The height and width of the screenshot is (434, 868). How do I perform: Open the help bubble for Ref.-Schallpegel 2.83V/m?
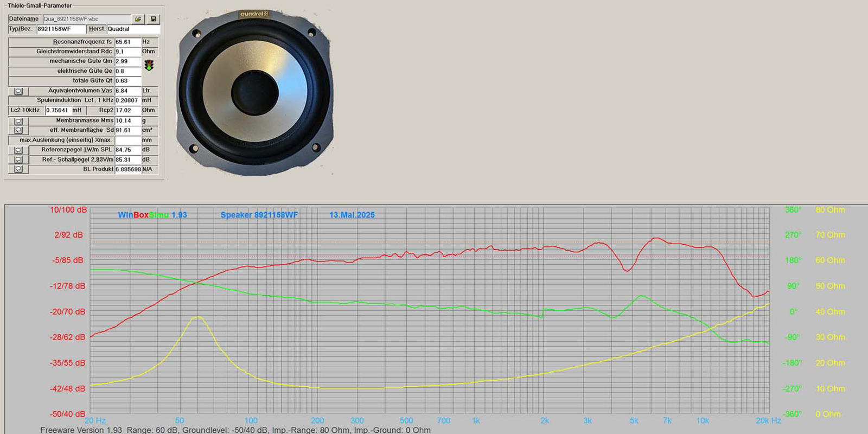pos(18,159)
